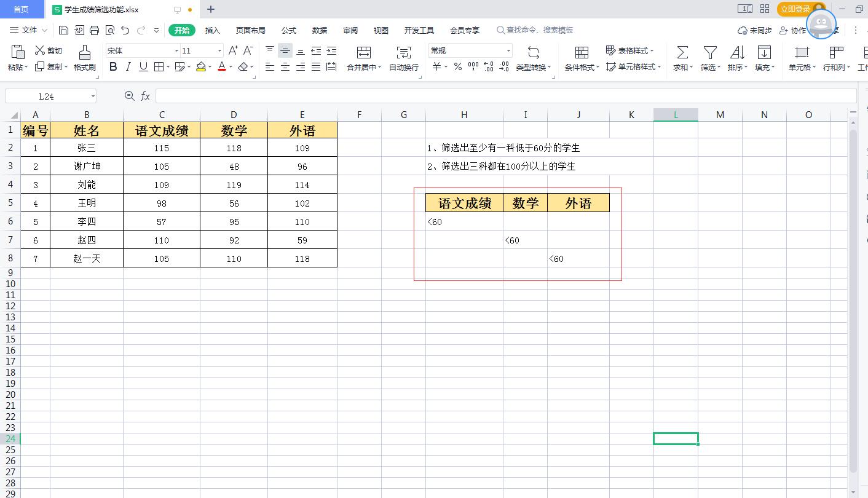Decrease decimal places
This screenshot has height=498, width=868.
point(504,67)
